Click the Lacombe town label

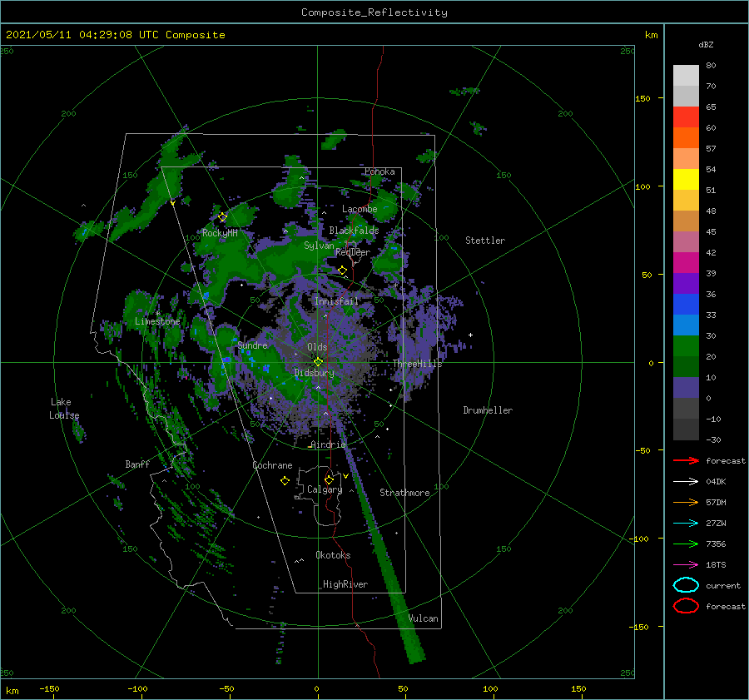pos(360,209)
